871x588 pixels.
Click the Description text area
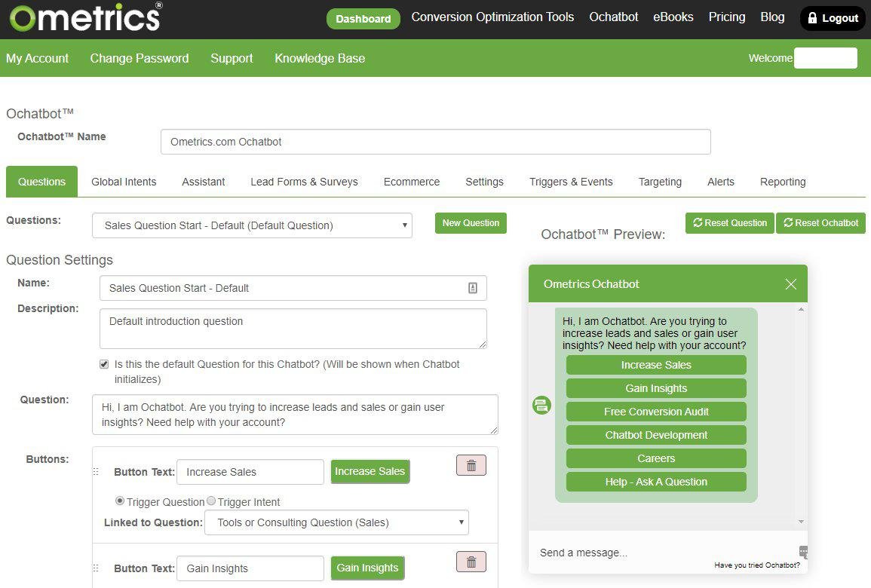(293, 329)
